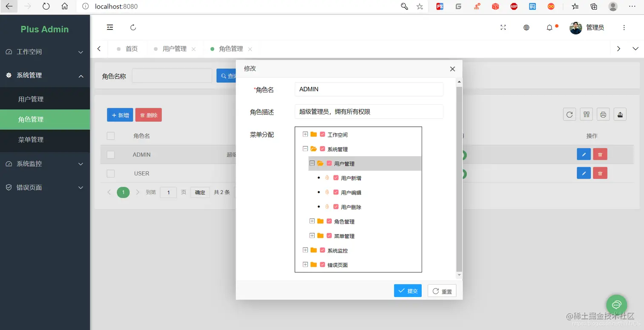Open the language switcher globe icon
This screenshot has width=644, height=330.
coord(526,27)
